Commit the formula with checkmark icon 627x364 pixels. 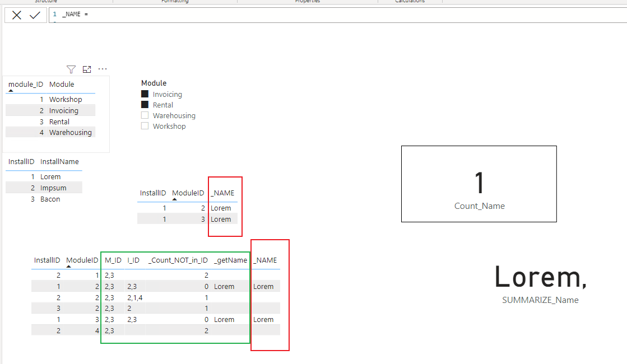click(35, 15)
